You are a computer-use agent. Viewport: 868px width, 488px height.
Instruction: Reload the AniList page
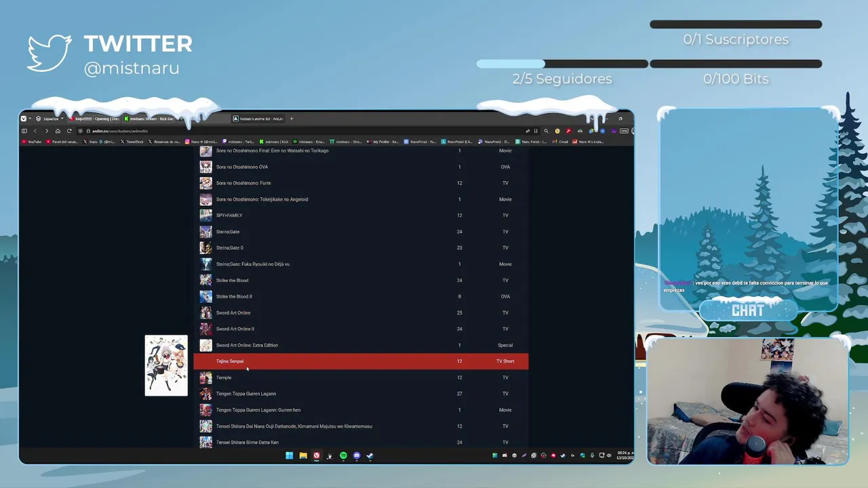(68, 131)
